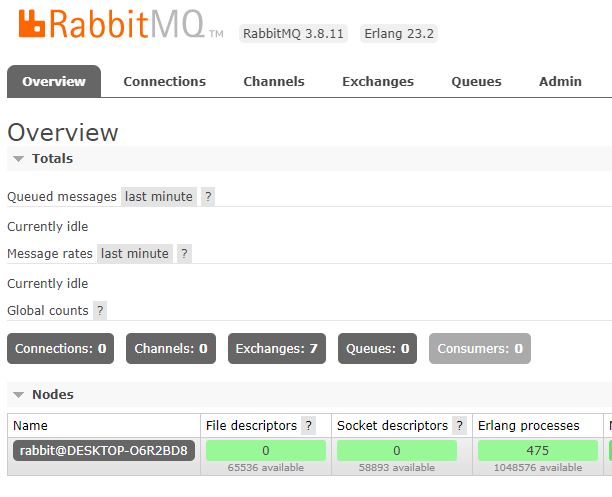The width and height of the screenshot is (612, 497).
Task: Click the Consumers: 0 count button
Action: (480, 348)
